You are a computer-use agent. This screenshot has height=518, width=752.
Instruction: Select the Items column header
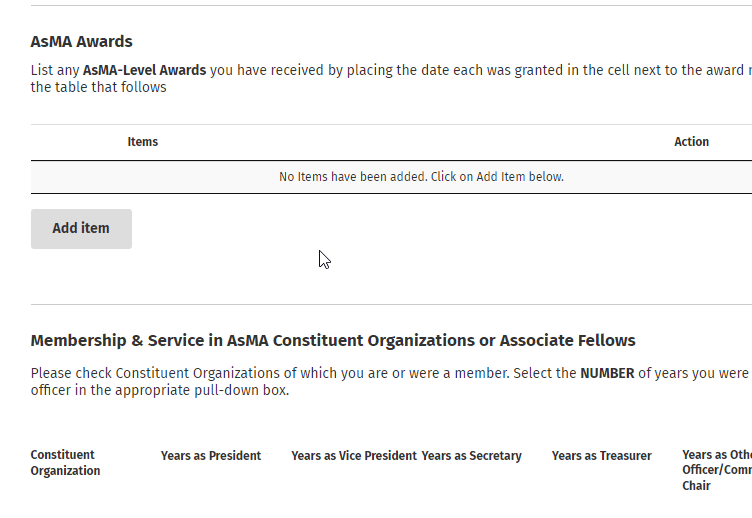coord(143,142)
